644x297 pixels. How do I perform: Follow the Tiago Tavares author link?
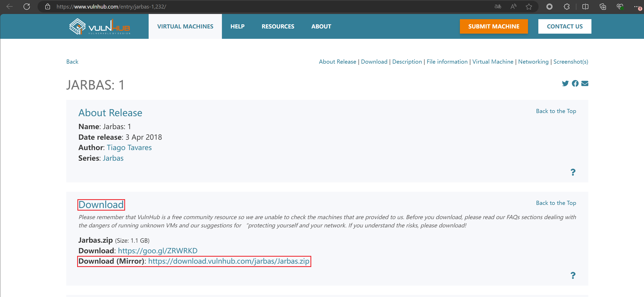click(x=129, y=147)
